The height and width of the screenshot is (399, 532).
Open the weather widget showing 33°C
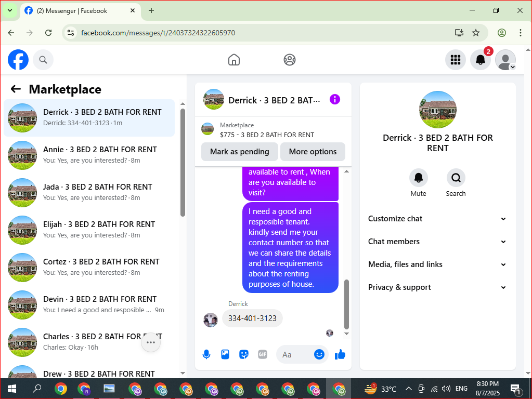pos(380,389)
